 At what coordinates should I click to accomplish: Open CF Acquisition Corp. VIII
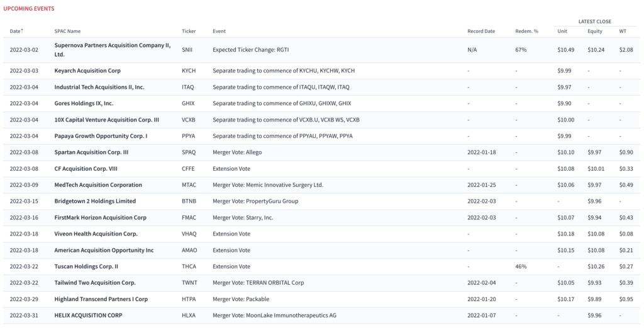click(x=86, y=169)
